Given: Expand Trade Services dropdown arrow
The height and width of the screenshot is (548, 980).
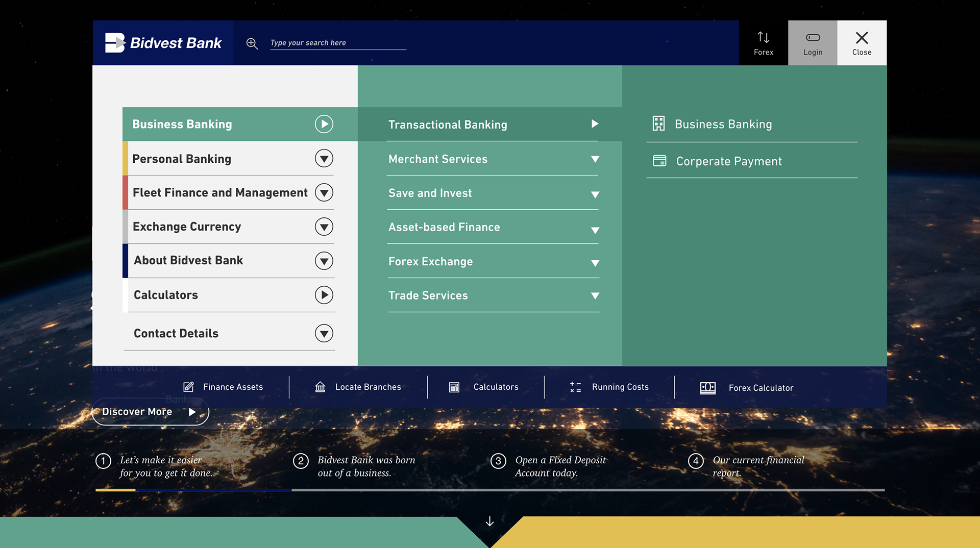Looking at the screenshot, I should pyautogui.click(x=595, y=295).
